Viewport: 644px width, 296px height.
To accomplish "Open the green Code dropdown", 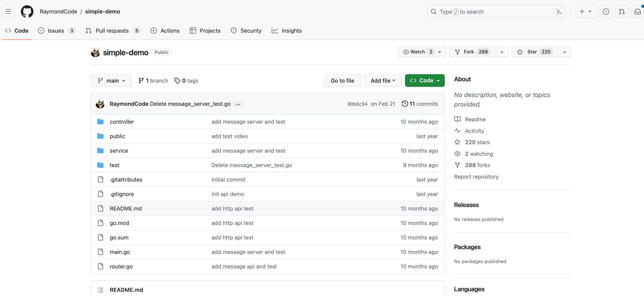I will [425, 81].
